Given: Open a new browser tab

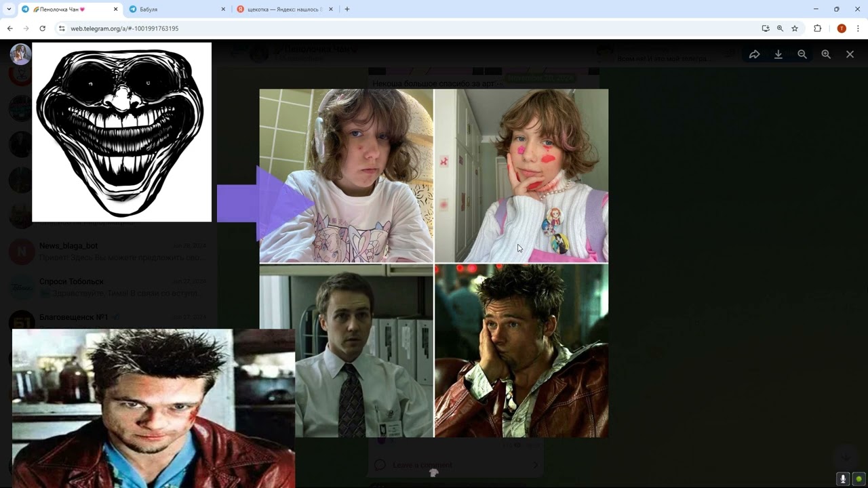Looking at the screenshot, I should click(347, 9).
